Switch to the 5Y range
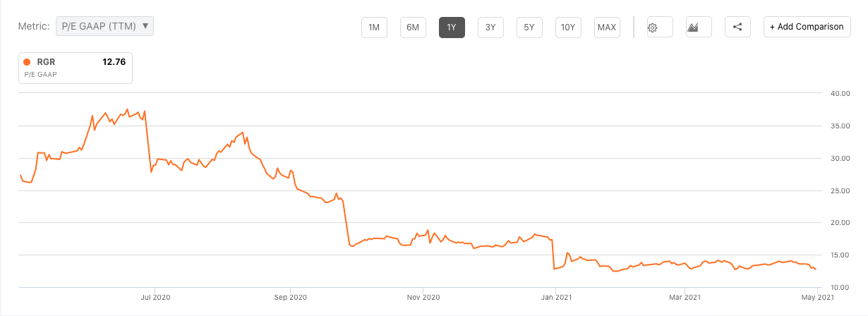The height and width of the screenshot is (316, 868). [x=529, y=28]
